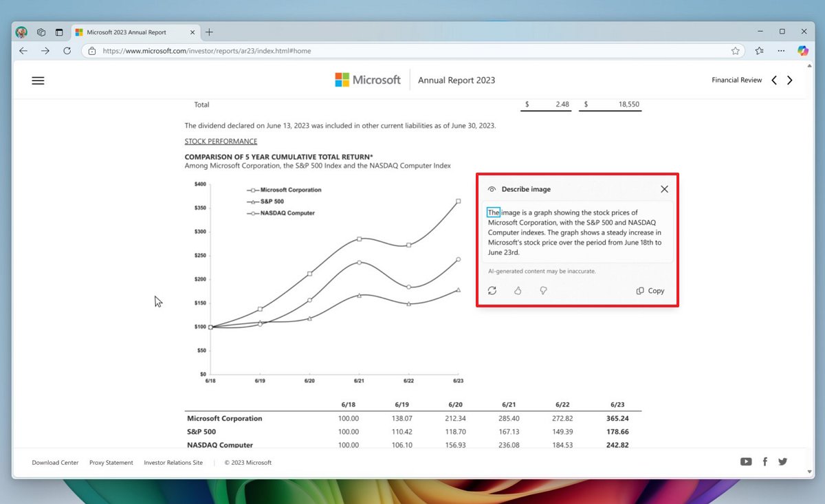Give thumbs up on the image description
Screen dimensions: 825x504
518,290
